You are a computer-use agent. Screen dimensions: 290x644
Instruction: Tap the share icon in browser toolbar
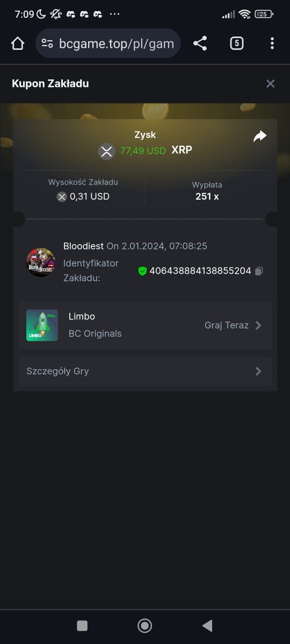tap(200, 43)
